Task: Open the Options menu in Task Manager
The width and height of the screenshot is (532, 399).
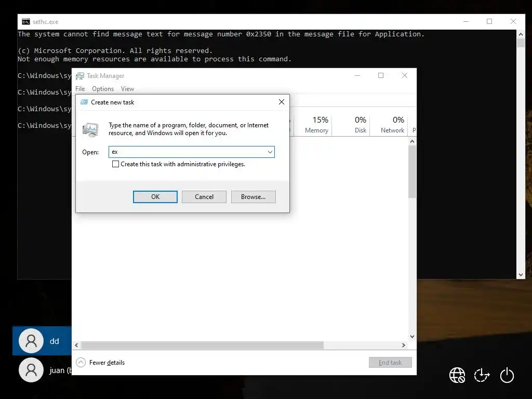Action: pyautogui.click(x=103, y=88)
